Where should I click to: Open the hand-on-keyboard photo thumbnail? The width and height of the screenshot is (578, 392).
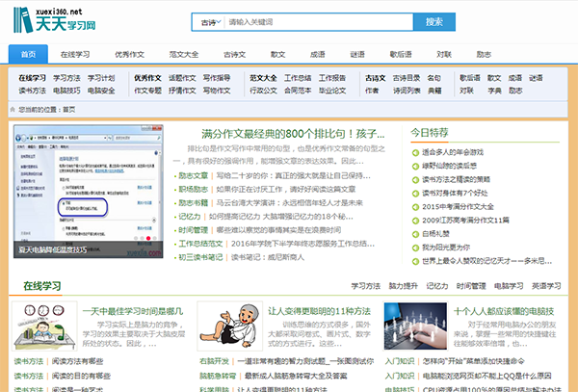[415, 326]
